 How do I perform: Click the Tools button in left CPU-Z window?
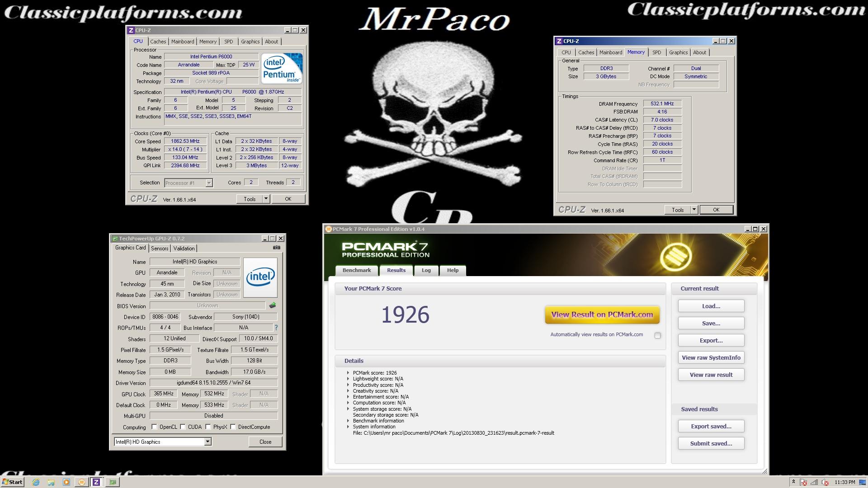click(x=250, y=199)
